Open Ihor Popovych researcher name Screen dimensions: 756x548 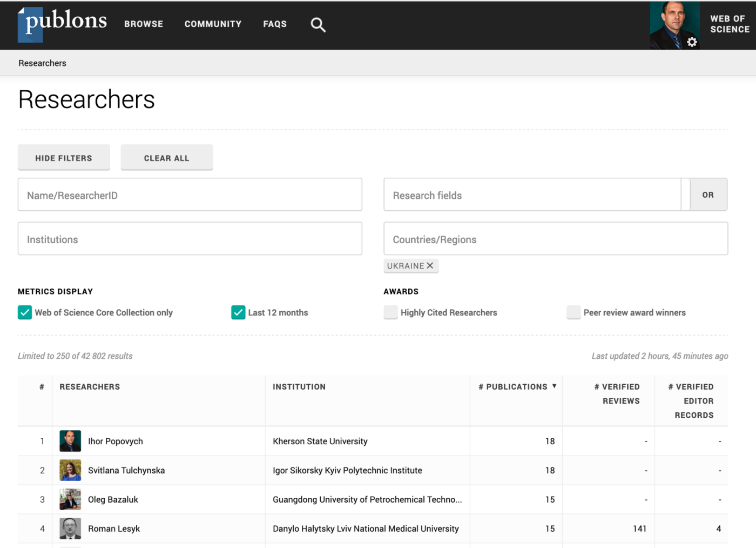click(116, 441)
